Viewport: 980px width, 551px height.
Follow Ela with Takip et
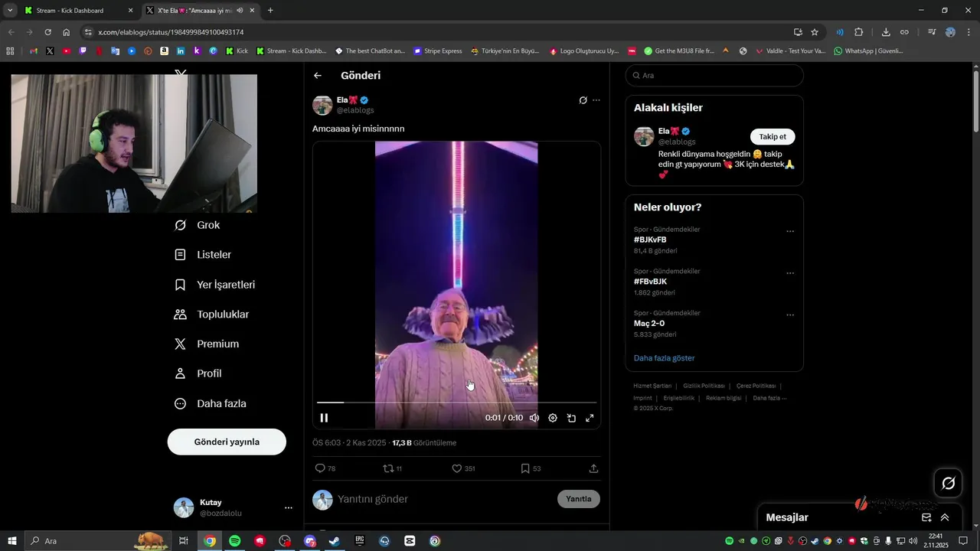[773, 136]
